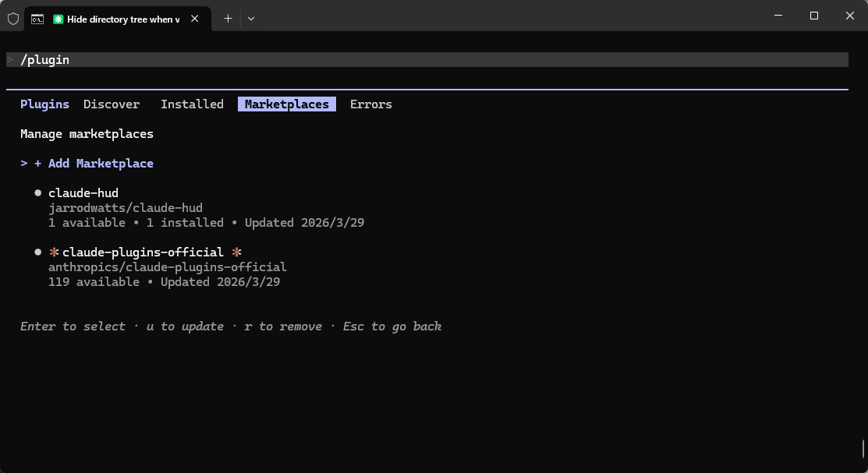Click the terminal vertical scrollbar thumb
Image resolution: width=868 pixels, height=473 pixels.
(863, 449)
